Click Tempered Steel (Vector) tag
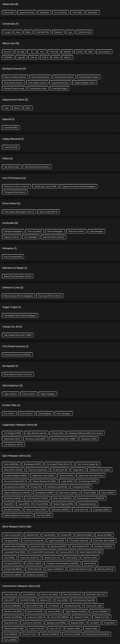Image resolution: width=120 pixels, height=644 pixels. [15, 192]
